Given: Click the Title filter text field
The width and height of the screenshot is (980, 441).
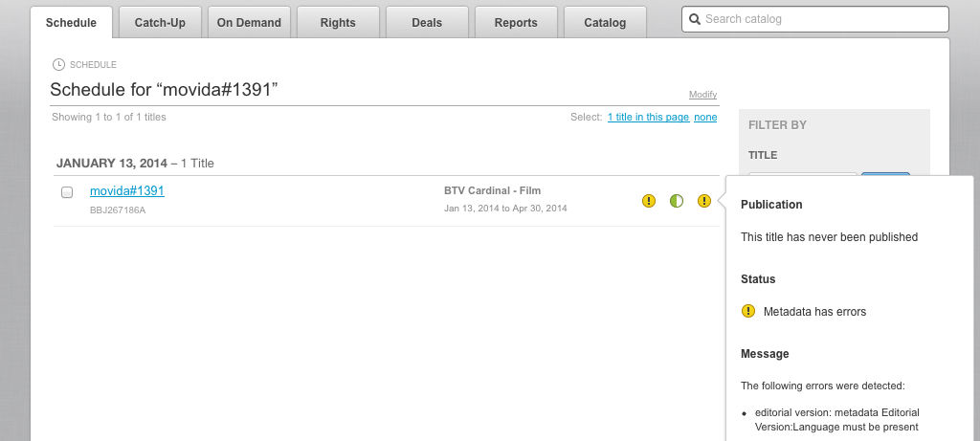Looking at the screenshot, I should pos(802,177).
